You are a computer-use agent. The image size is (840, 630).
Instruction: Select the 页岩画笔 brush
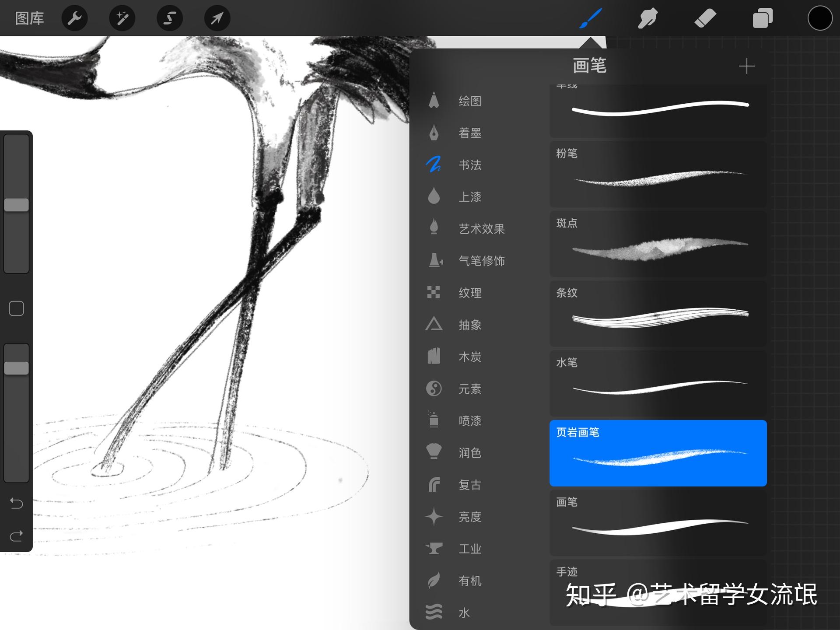pos(658,453)
